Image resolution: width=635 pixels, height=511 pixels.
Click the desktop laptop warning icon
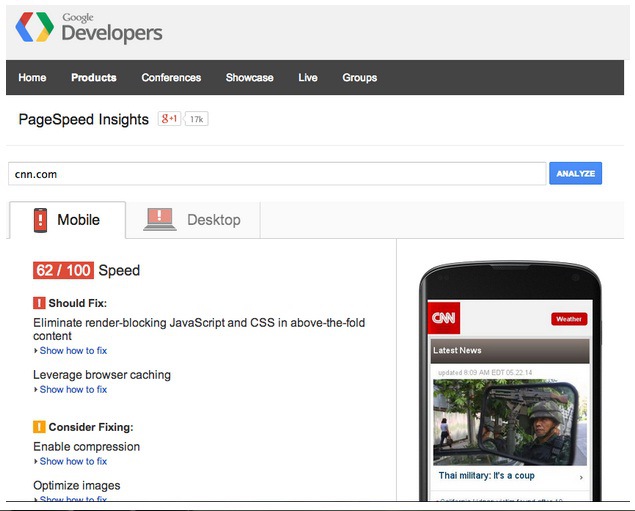[x=160, y=219]
